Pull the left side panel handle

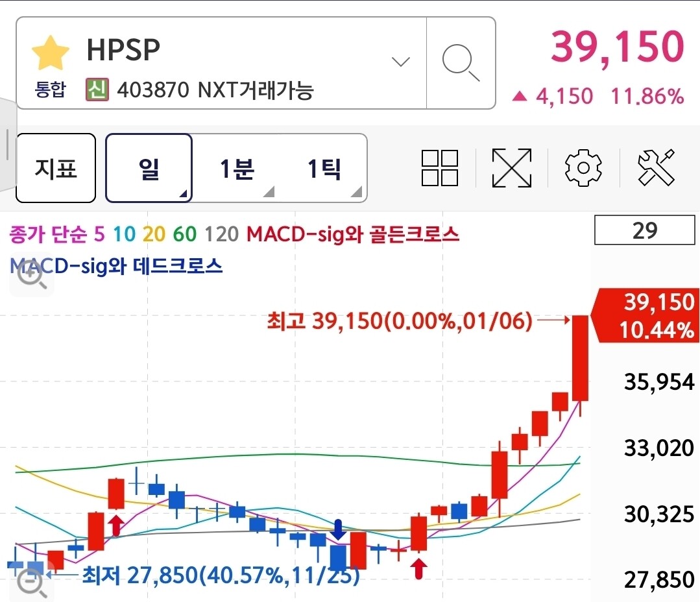click(x=8, y=145)
